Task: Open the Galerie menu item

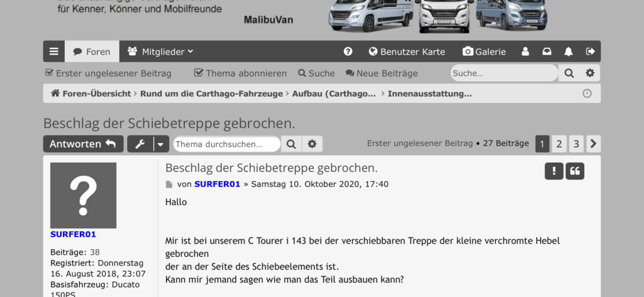Action: click(x=484, y=51)
